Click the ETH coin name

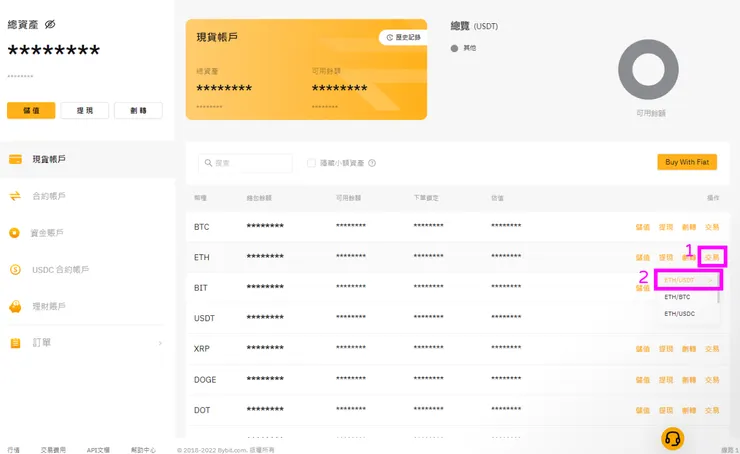[202, 257]
